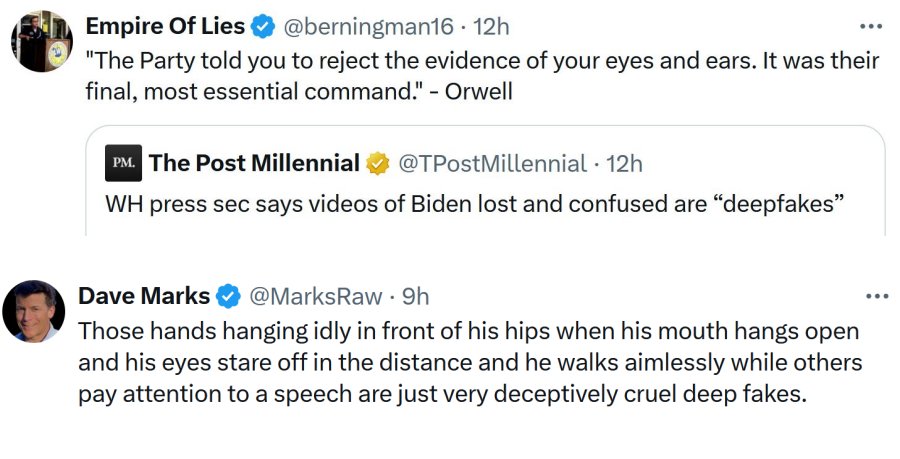Click The Post Millennial PM logo

122,162
